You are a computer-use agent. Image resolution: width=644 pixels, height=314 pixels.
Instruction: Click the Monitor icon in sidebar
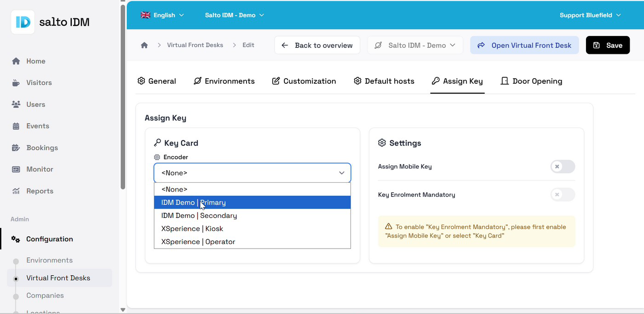16,169
